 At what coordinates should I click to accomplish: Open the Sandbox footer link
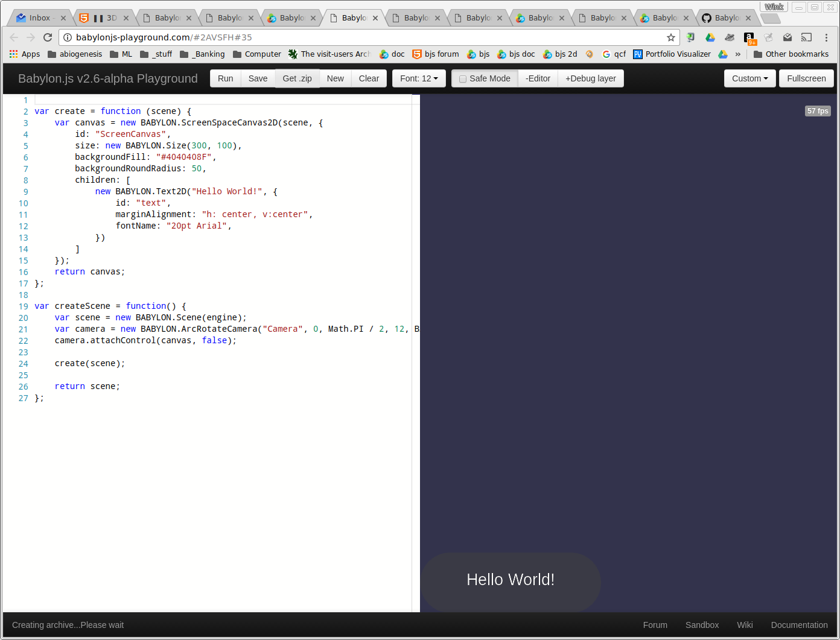[x=702, y=625]
